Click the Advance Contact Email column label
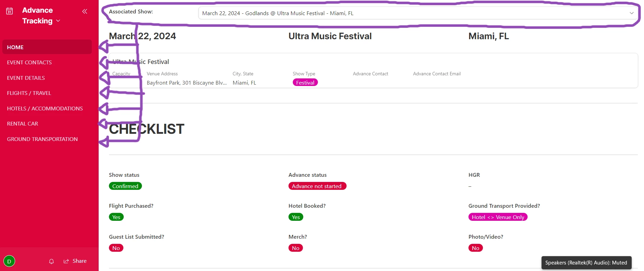This screenshot has height=271, width=644. click(437, 74)
